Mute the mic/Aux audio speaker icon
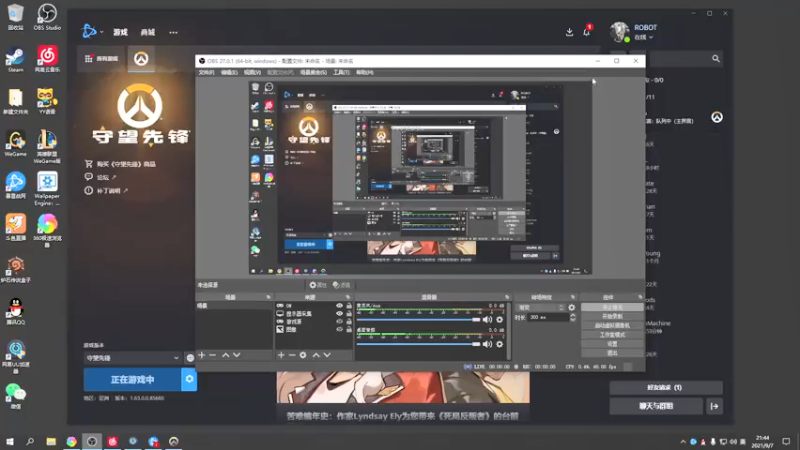 click(x=487, y=320)
